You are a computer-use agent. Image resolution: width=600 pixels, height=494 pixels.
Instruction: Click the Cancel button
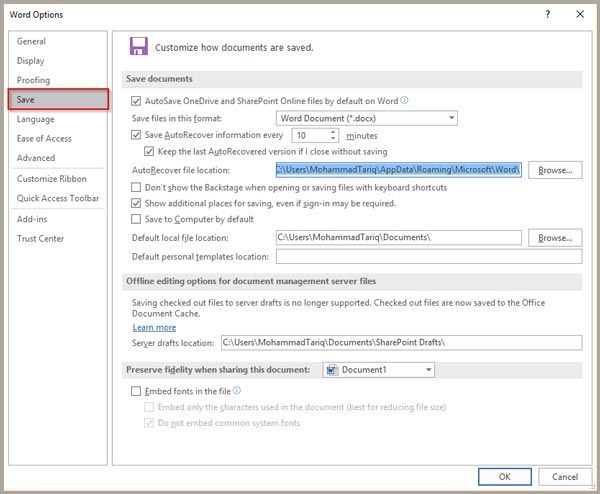[x=565, y=477]
